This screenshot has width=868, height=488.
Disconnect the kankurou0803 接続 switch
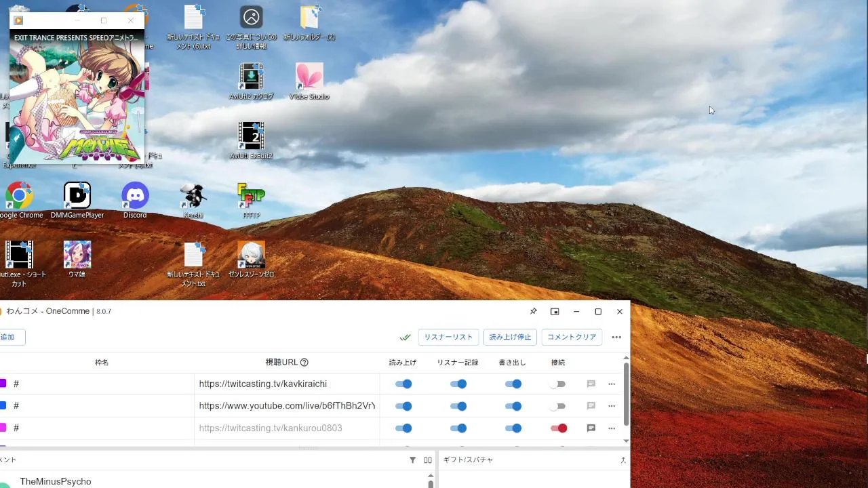pyautogui.click(x=559, y=428)
